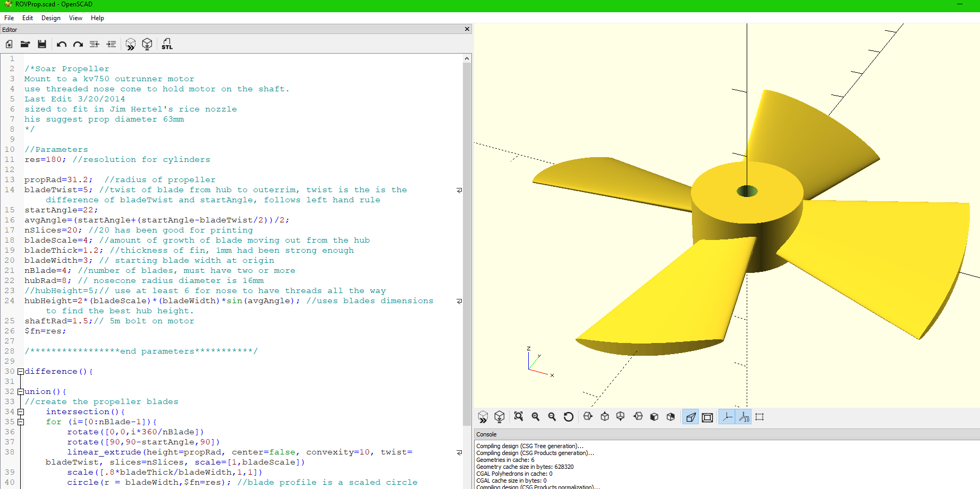Screen dimensions: 980x489
Task: Zoom out of the 3D viewport
Action: pyautogui.click(x=552, y=417)
